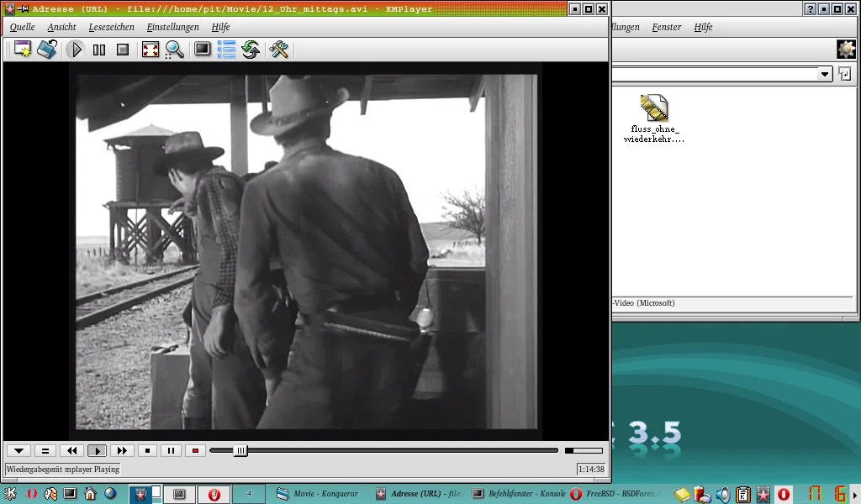
Task: Rewind with the control panel back button
Action: (72, 451)
